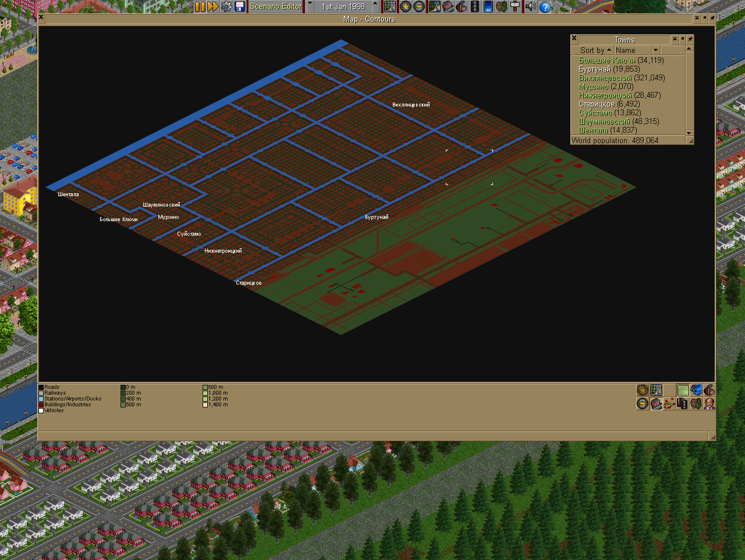Open the map menu in the main toolbar
The height and width of the screenshot is (560, 745).
(390, 6)
